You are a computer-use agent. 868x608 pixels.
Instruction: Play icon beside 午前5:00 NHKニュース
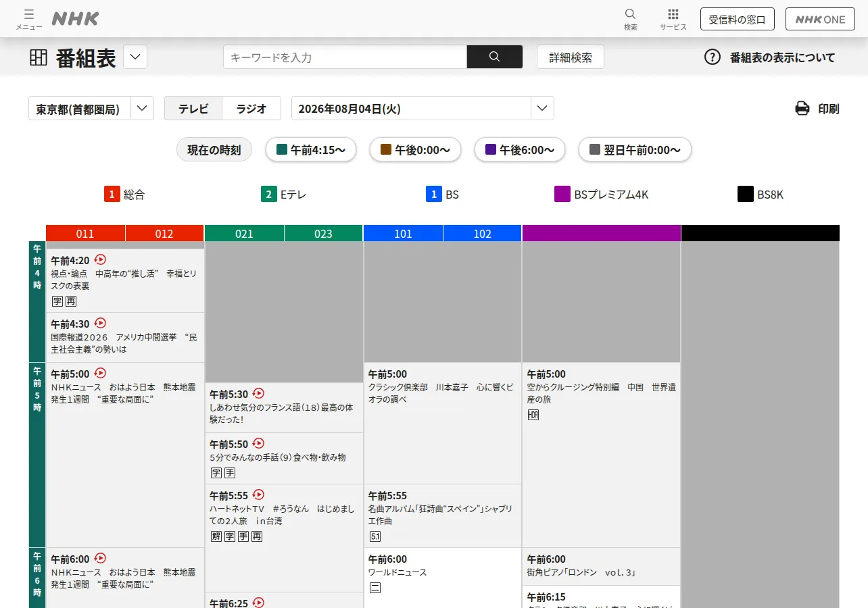(101, 373)
